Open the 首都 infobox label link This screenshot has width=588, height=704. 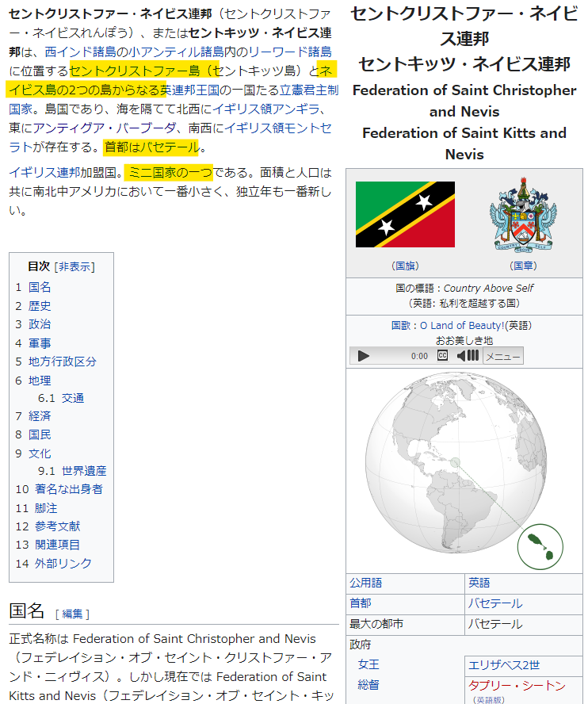361,603
